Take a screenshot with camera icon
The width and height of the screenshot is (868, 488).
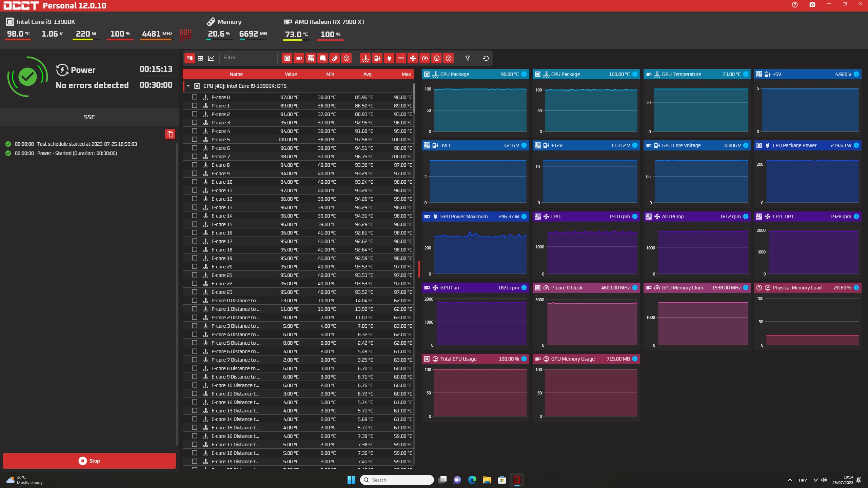tap(812, 5)
